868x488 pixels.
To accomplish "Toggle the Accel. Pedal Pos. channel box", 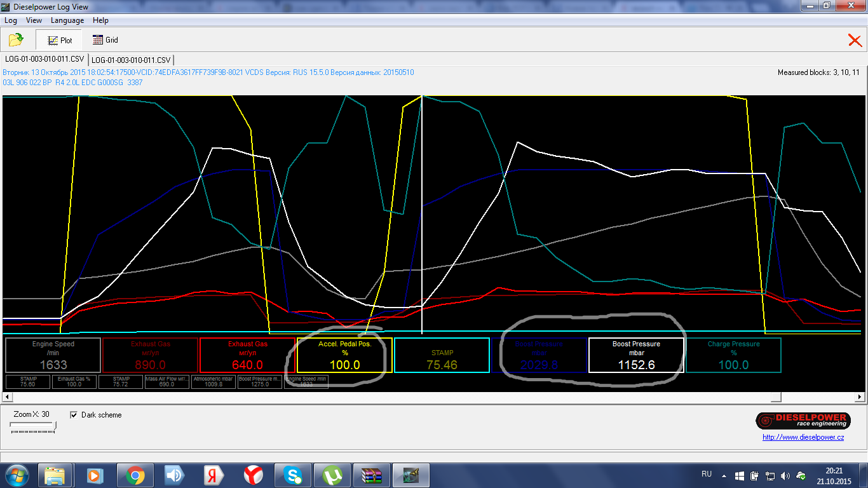I will click(344, 355).
